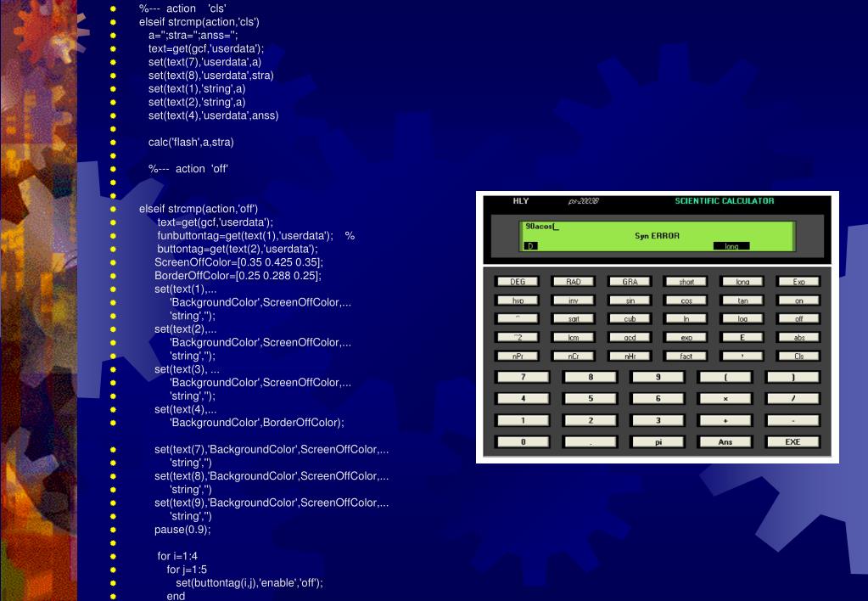The width and height of the screenshot is (868, 601).
Task: Click the decimal point button
Action: point(590,442)
